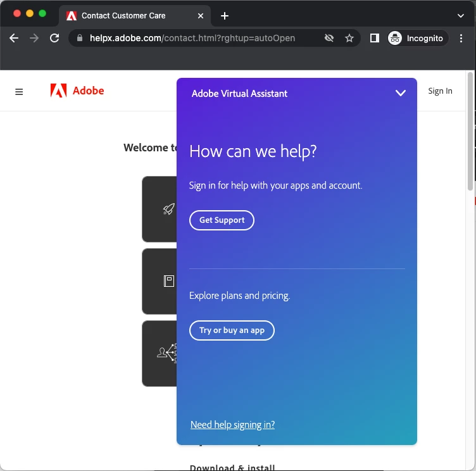The image size is (476, 471).
Task: Collapse the Adobe Virtual Assistant panel
Action: click(401, 93)
